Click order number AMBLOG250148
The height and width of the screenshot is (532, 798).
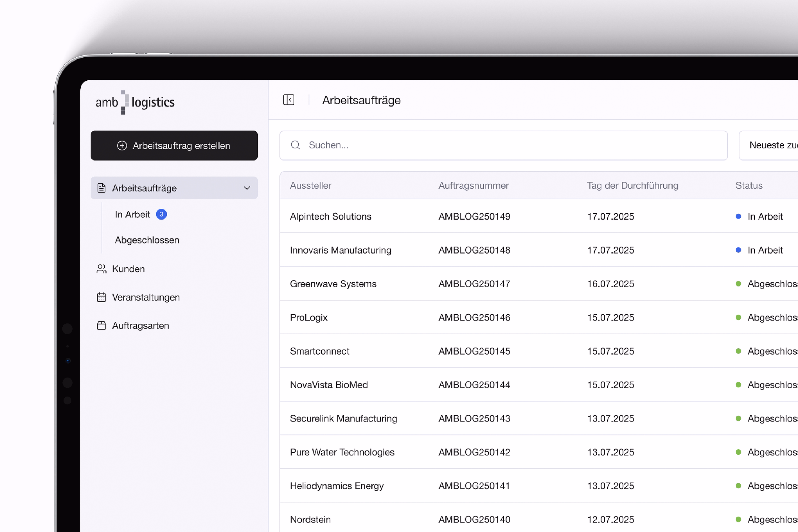pyautogui.click(x=474, y=250)
